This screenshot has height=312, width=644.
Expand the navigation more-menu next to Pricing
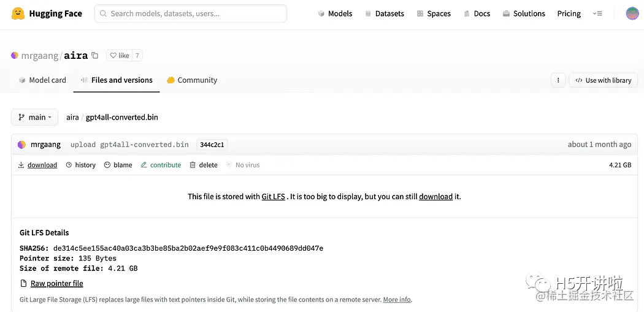[x=597, y=13]
